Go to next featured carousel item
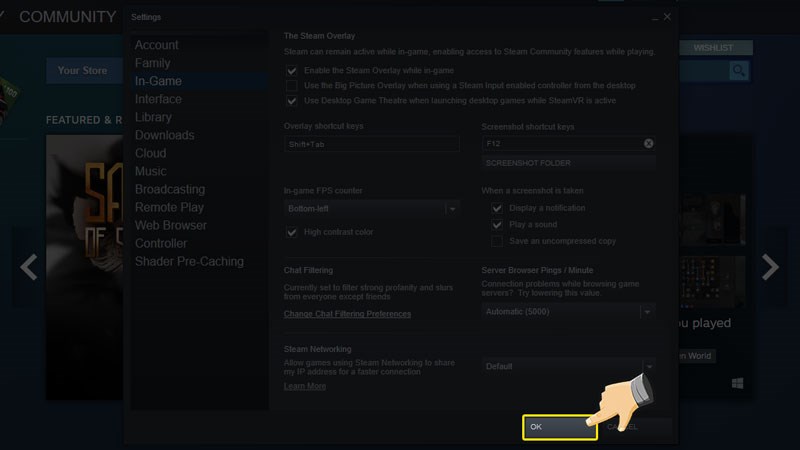Screen dimensions: 800x450 (770, 267)
